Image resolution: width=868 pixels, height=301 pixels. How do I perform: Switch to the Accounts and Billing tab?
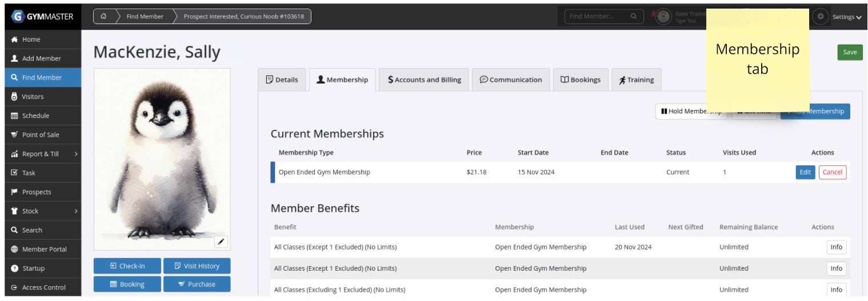pyautogui.click(x=424, y=80)
